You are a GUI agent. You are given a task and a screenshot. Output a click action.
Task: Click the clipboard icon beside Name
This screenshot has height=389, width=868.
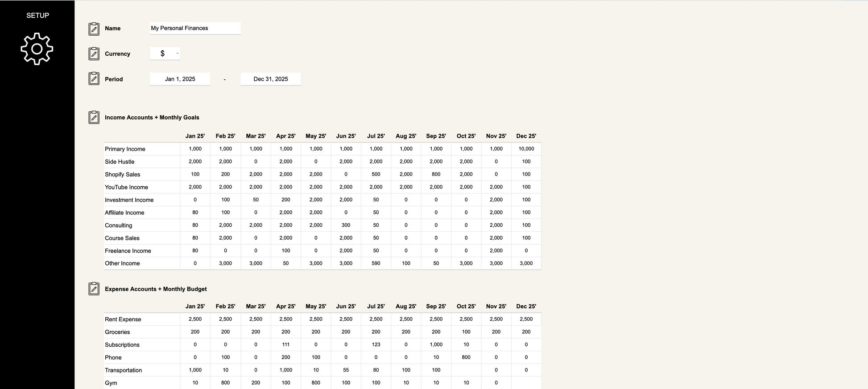click(x=94, y=29)
